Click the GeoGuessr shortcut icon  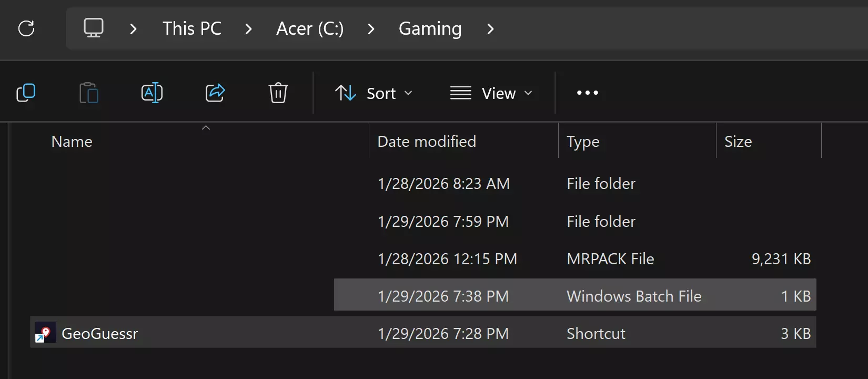(45, 333)
